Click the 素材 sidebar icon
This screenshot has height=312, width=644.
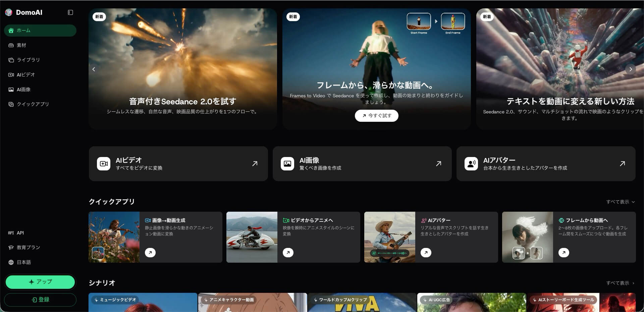tap(11, 45)
